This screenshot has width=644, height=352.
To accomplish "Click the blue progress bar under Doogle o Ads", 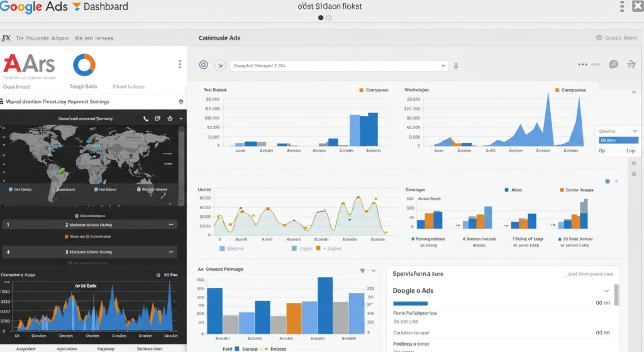I will coord(410,304).
